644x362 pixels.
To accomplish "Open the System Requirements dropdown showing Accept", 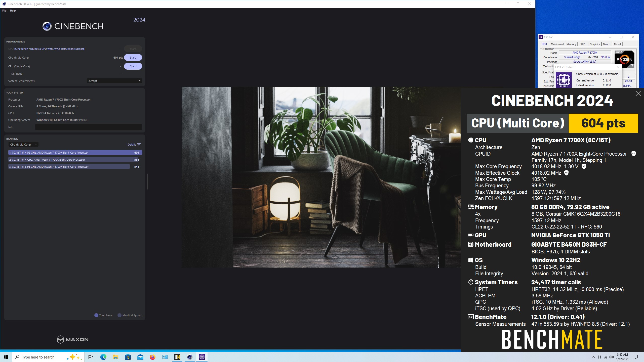I will 114,81.
